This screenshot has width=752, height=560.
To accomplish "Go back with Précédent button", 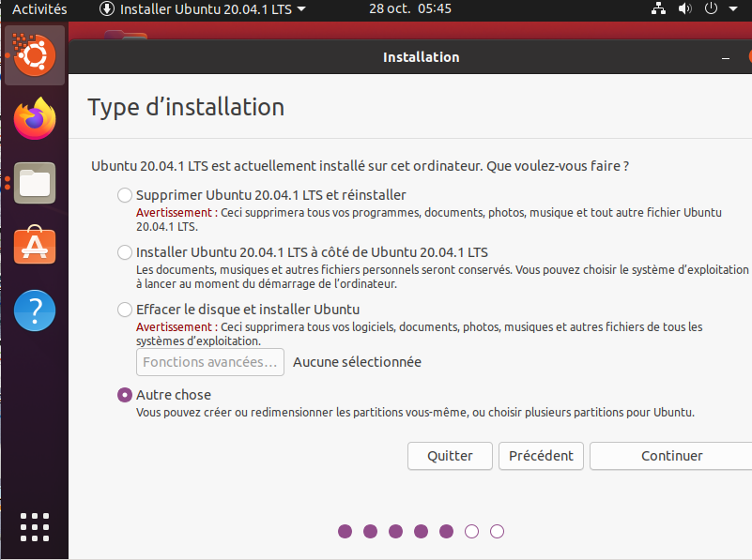I will [x=541, y=456].
